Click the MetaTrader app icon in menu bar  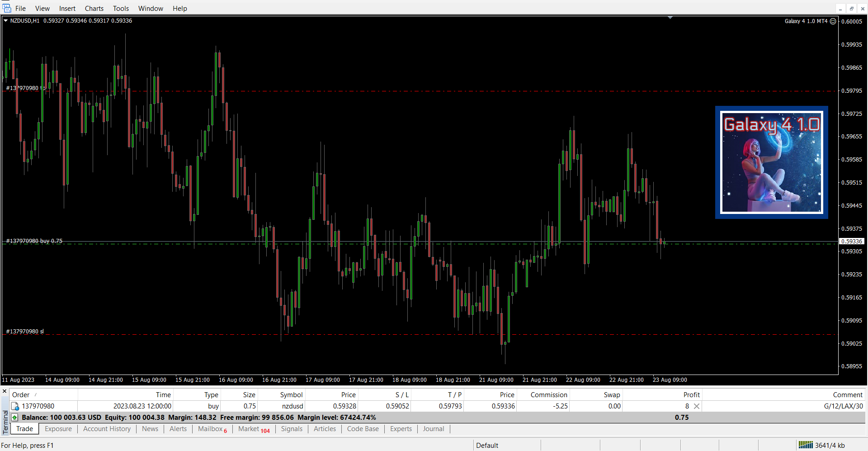point(6,8)
